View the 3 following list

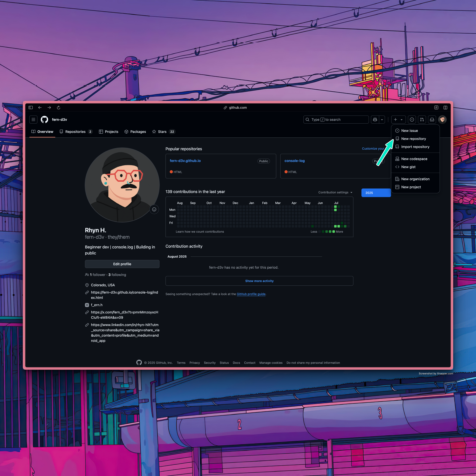pyautogui.click(x=117, y=275)
